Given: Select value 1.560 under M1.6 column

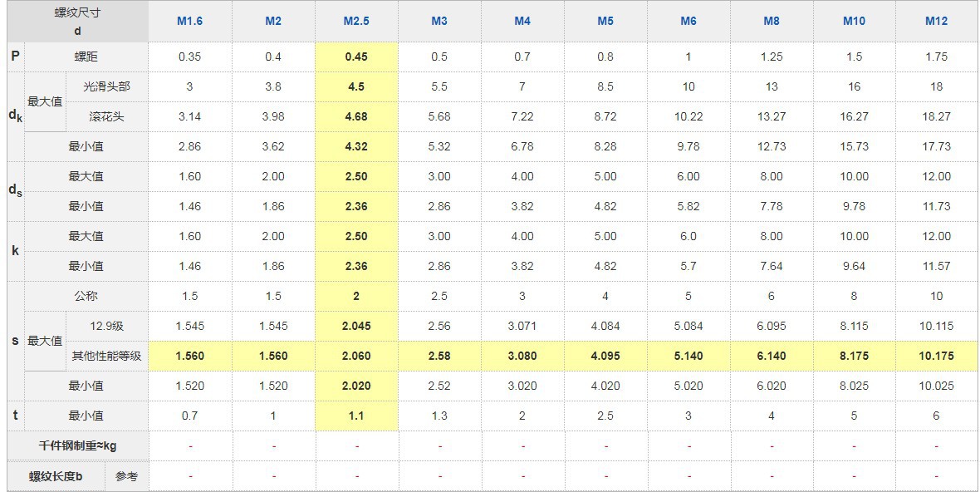Looking at the screenshot, I should pyautogui.click(x=189, y=356).
